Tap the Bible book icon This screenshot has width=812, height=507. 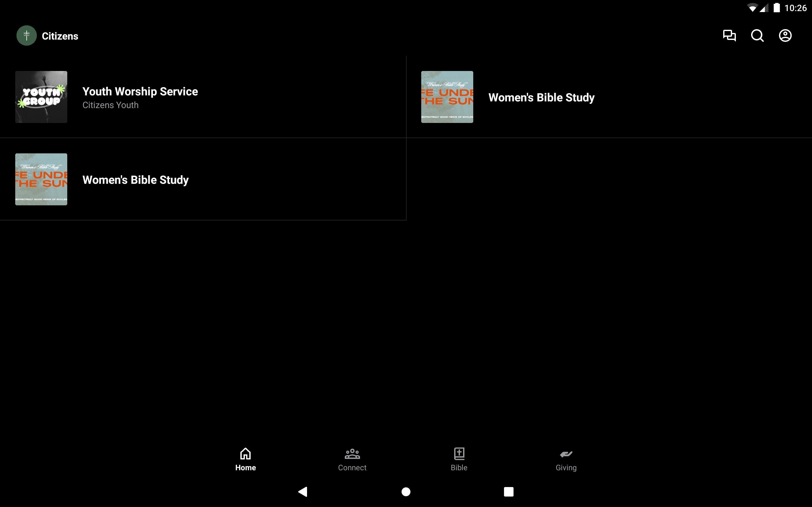tap(459, 454)
